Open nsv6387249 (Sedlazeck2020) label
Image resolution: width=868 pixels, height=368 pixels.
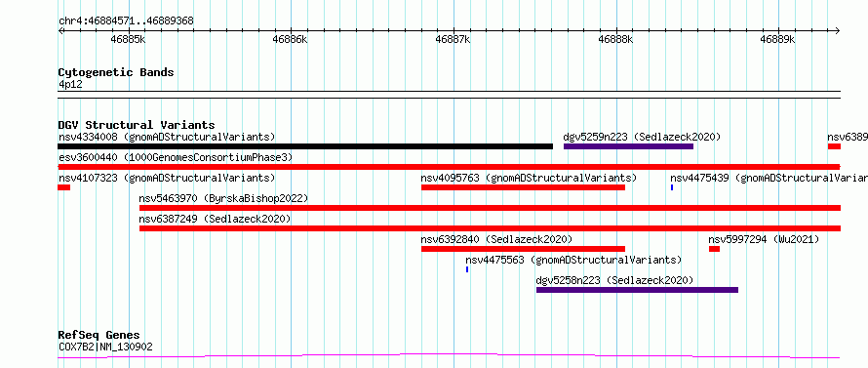(x=215, y=219)
